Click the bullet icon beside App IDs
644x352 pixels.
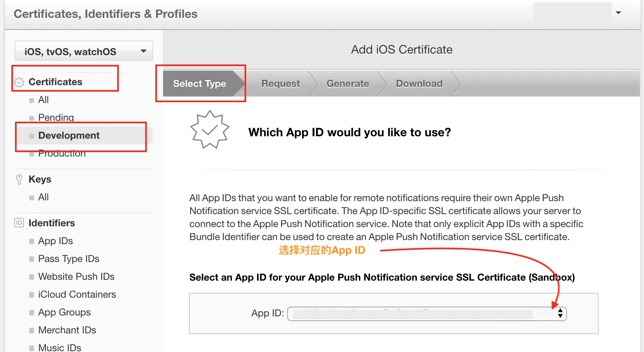tap(32, 242)
